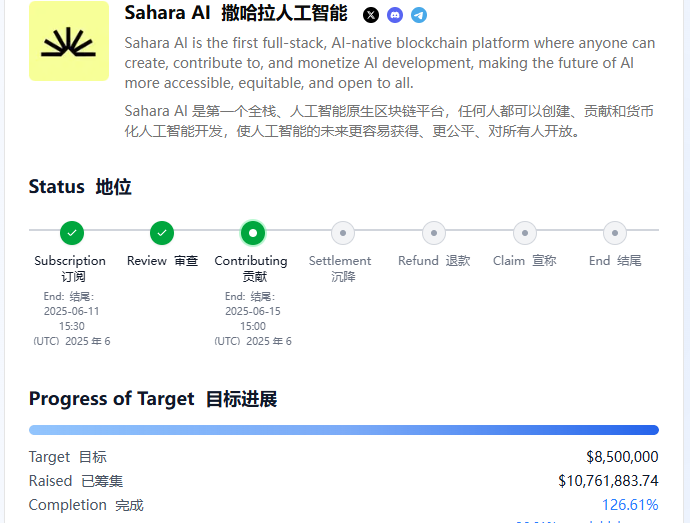The image size is (690, 523).
Task: Click the End step marker
Action: (615, 232)
